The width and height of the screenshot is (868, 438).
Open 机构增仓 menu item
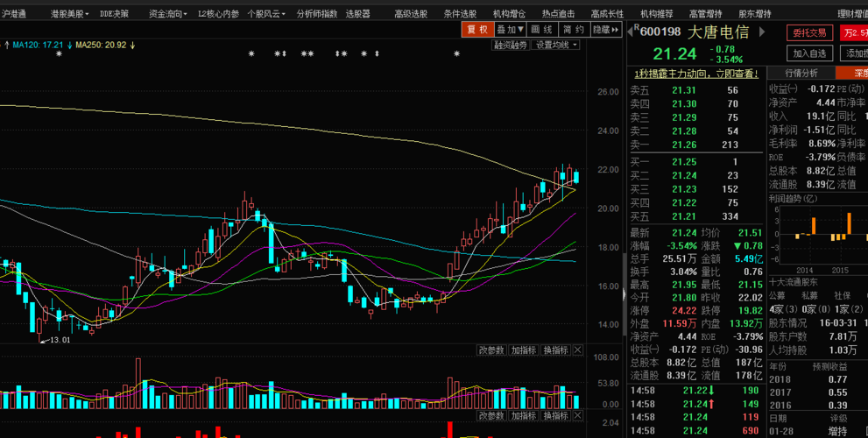coord(509,14)
